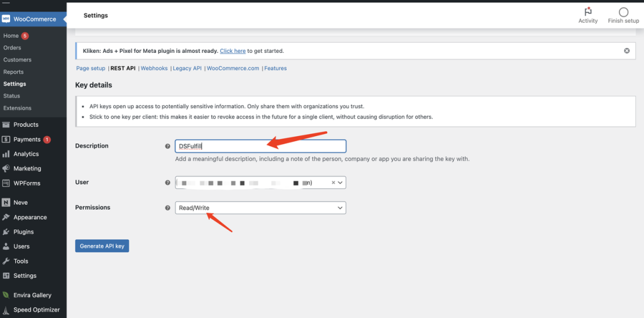Click the Generate API key button
644x318 pixels.
point(102,246)
